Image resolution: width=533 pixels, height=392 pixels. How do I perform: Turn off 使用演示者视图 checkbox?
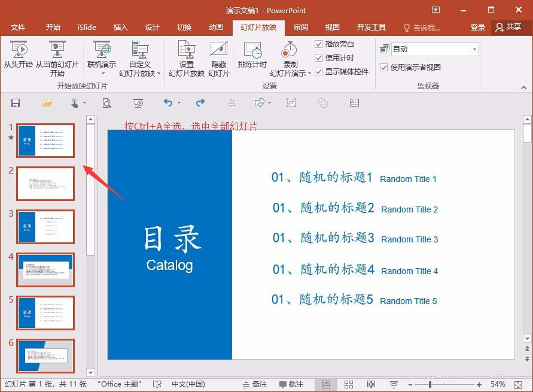(383, 67)
